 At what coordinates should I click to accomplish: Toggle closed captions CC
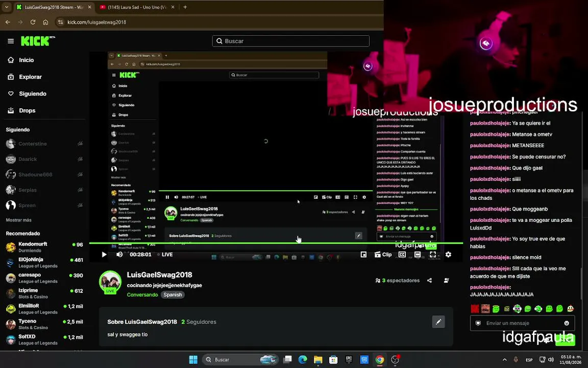point(402,255)
